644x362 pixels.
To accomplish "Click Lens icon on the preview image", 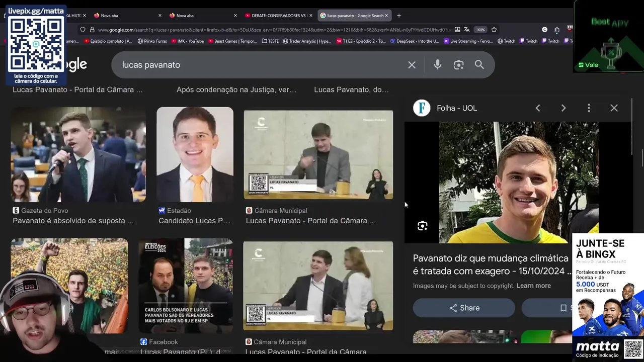I will (423, 226).
